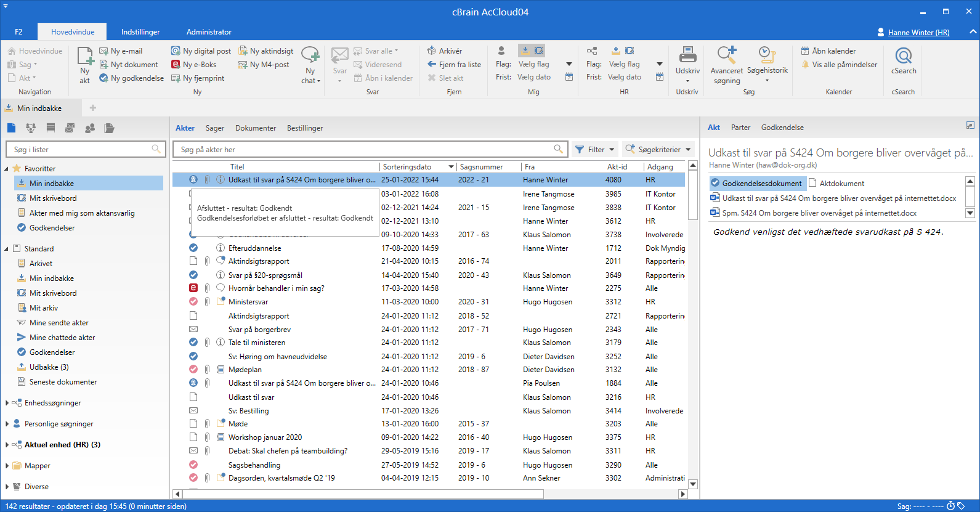Image resolution: width=980 pixels, height=512 pixels.
Task: Create Ny digital post
Action: tap(201, 51)
